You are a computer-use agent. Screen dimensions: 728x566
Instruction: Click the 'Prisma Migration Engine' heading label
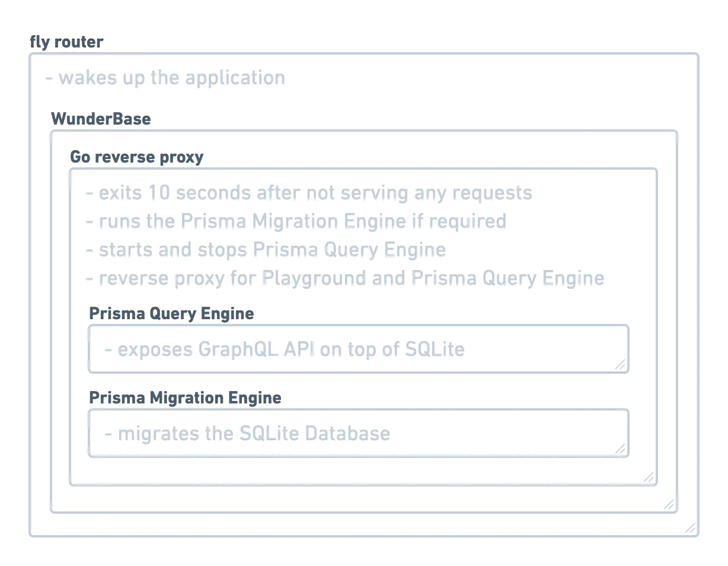click(185, 398)
